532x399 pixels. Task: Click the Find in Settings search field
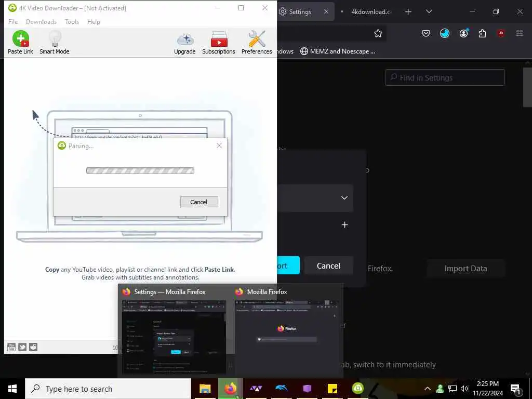(x=445, y=78)
